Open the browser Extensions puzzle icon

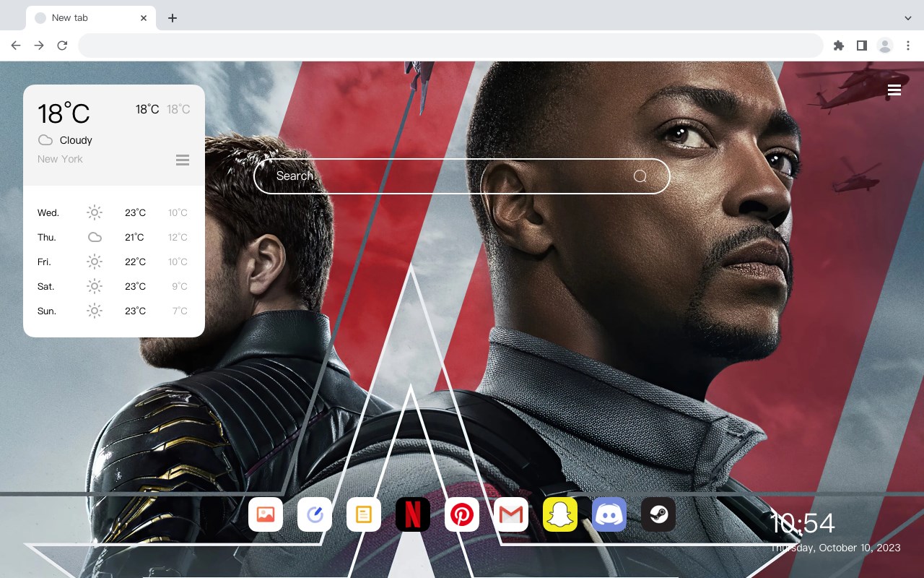point(838,46)
